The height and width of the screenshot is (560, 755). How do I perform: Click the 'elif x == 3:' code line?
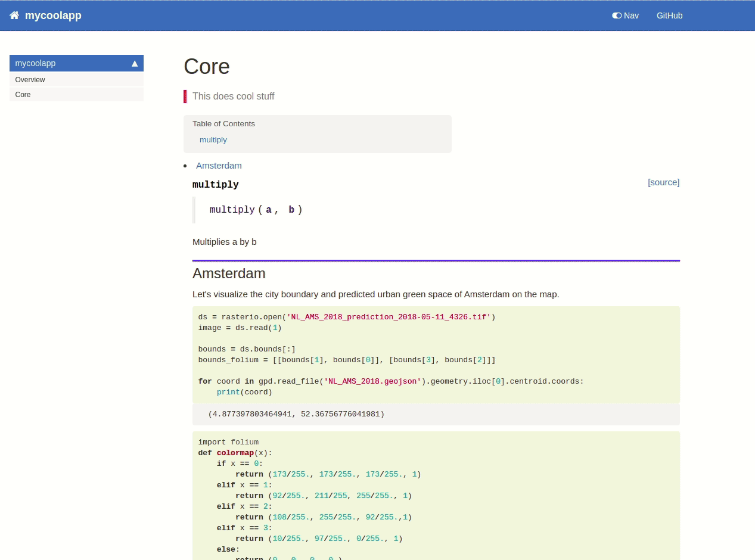(244, 528)
